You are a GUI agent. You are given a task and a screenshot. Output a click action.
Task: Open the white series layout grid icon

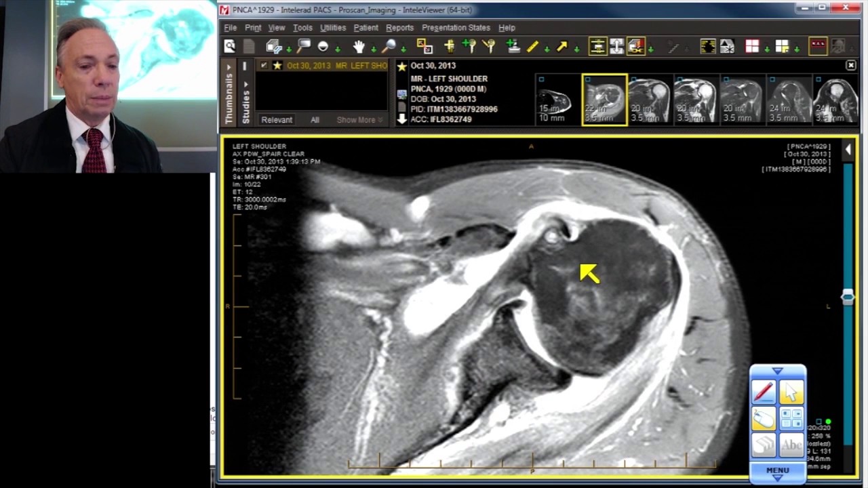click(782, 46)
